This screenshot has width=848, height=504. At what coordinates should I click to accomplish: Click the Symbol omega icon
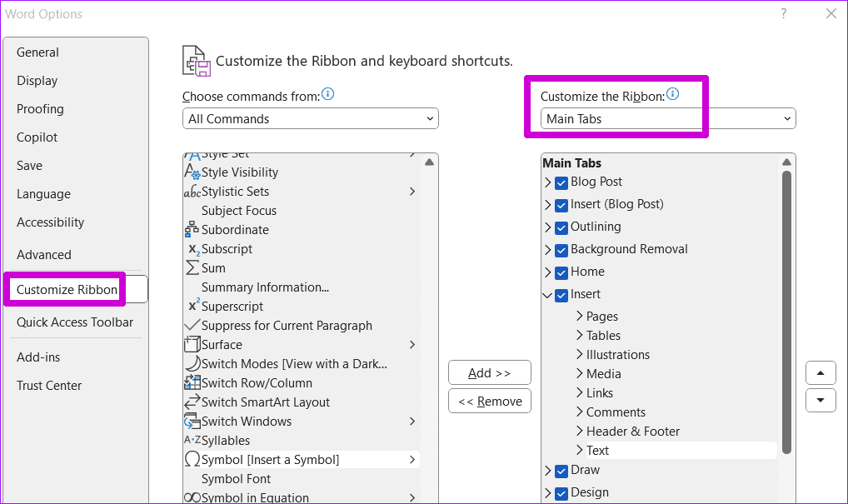(x=192, y=459)
